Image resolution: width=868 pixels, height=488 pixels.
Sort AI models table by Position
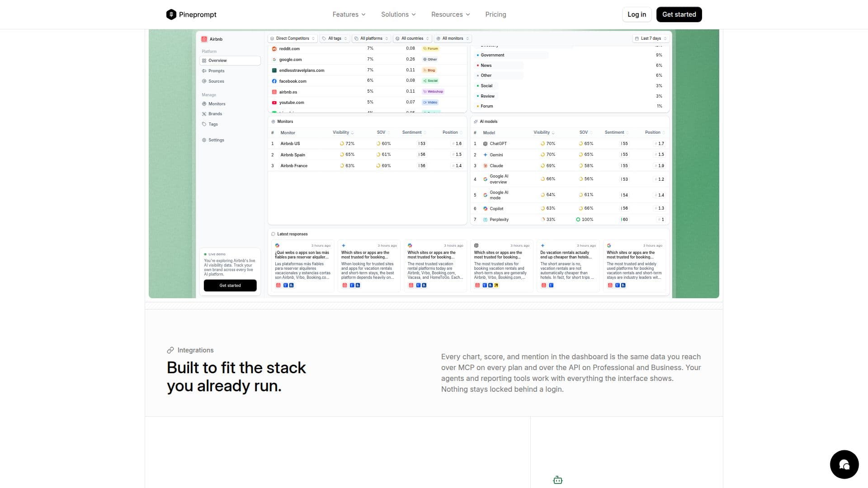pos(655,132)
